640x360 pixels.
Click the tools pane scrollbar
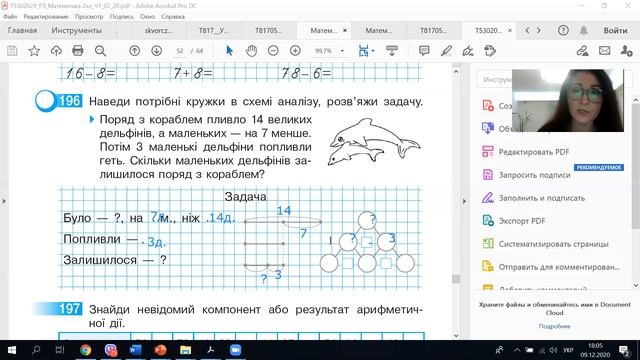point(636,167)
